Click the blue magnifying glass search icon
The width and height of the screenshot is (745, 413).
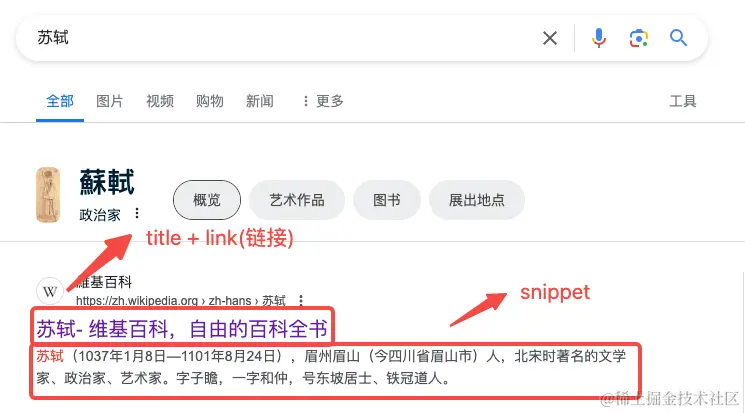(678, 38)
